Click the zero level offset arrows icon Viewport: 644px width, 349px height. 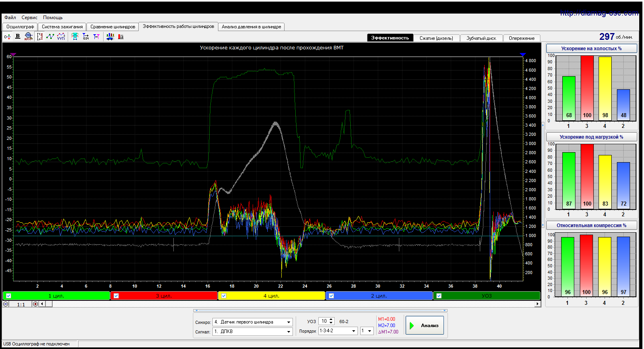point(7,37)
